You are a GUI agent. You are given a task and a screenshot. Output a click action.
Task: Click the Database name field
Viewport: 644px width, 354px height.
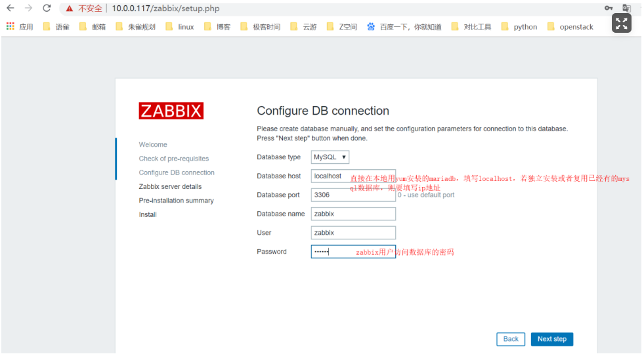click(353, 214)
